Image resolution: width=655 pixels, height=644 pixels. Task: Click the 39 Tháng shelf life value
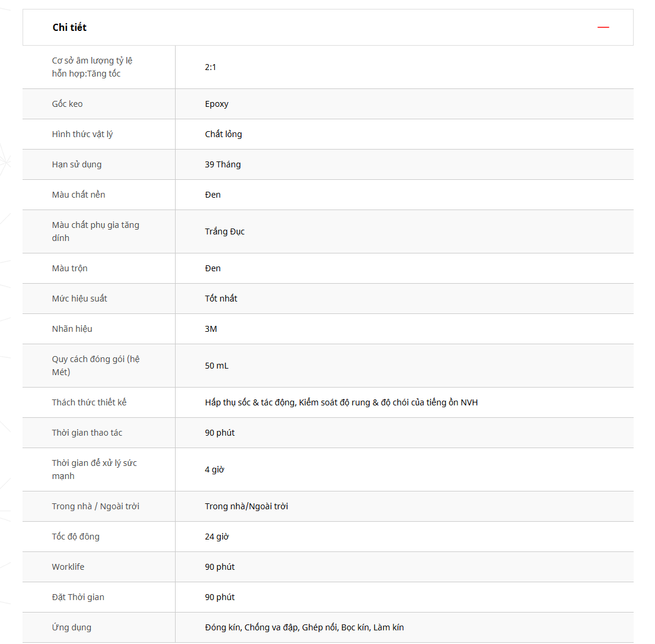222,164
